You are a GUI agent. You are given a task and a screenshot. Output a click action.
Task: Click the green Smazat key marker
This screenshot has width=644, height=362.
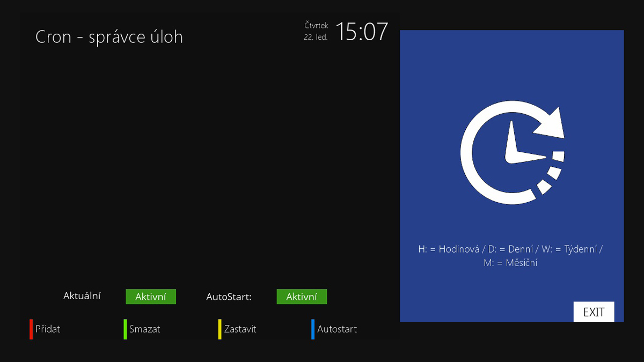click(125, 329)
